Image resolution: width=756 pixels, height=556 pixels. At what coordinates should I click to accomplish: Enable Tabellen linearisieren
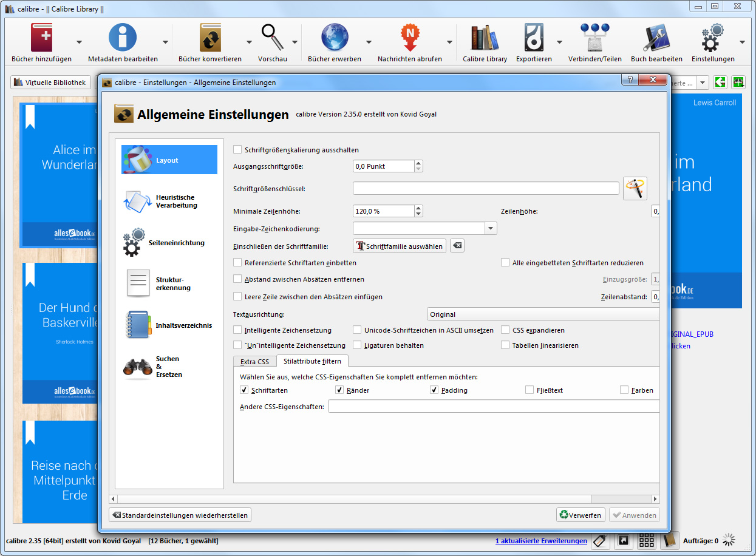[x=505, y=345]
